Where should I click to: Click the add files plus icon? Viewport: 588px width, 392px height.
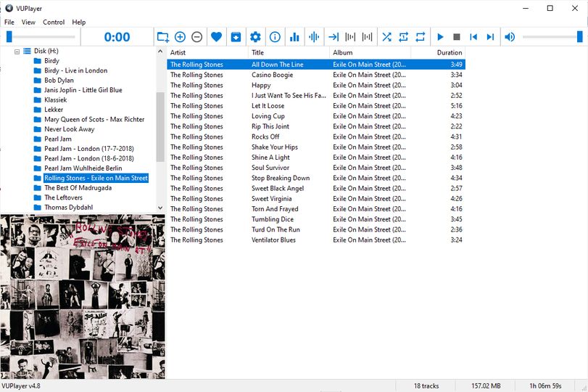tap(180, 37)
